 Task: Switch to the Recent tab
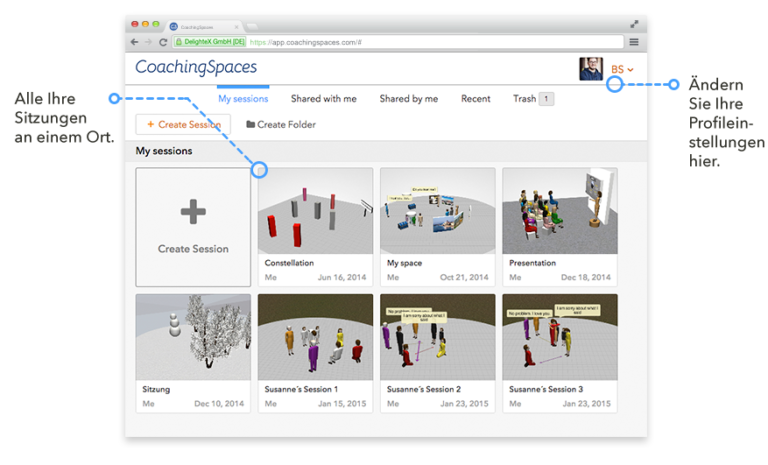click(x=476, y=98)
